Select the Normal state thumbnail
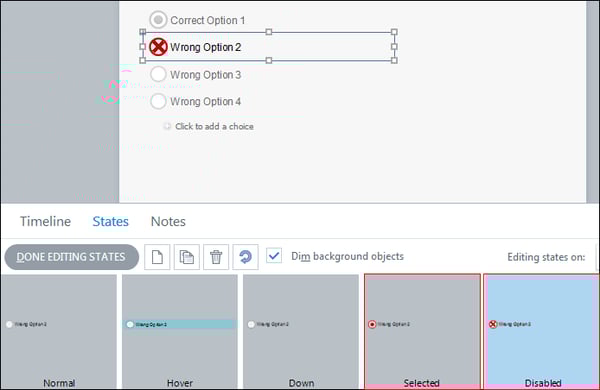The image size is (600, 390). (59, 331)
